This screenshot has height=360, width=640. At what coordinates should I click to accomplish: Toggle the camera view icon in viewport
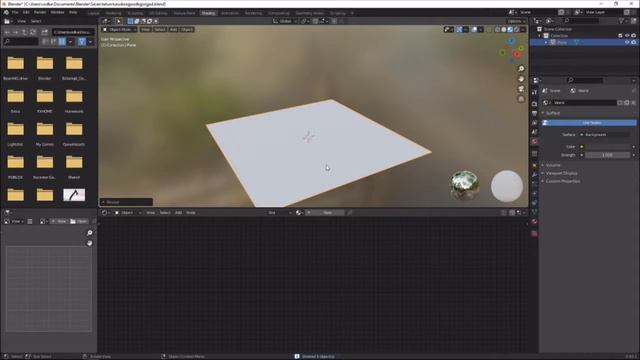(521, 89)
